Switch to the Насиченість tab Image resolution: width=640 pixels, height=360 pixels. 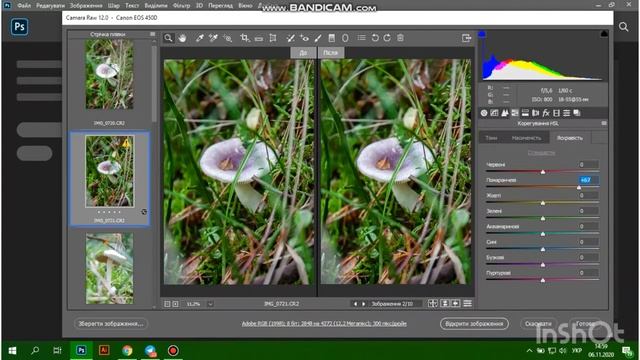tap(526, 138)
